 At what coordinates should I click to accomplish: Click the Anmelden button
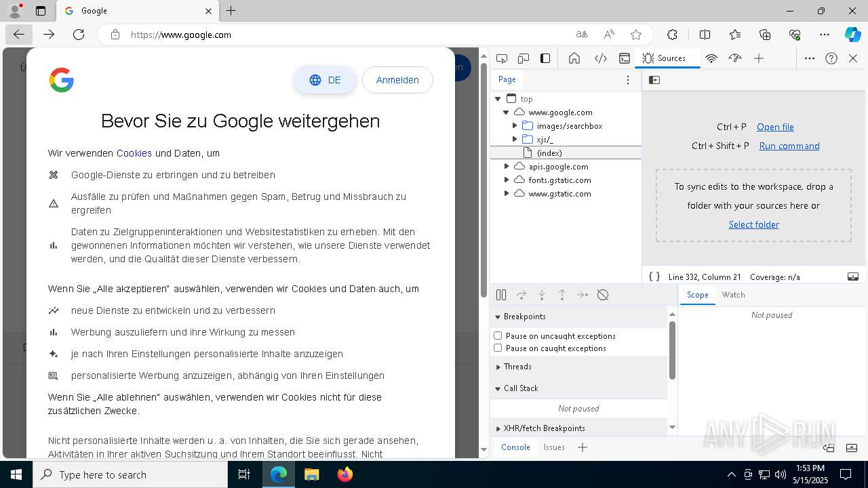tap(397, 80)
